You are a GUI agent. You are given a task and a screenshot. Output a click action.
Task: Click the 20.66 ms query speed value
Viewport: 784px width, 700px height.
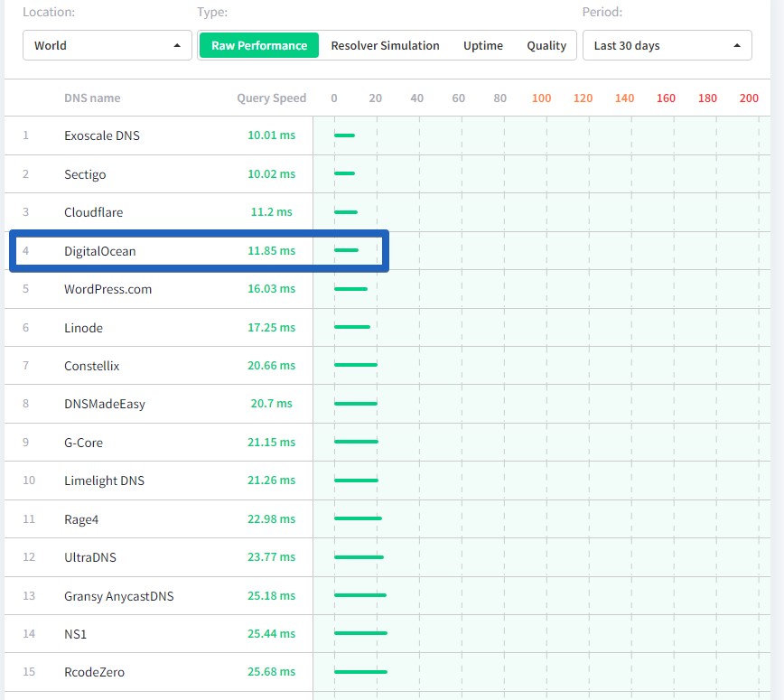(272, 366)
